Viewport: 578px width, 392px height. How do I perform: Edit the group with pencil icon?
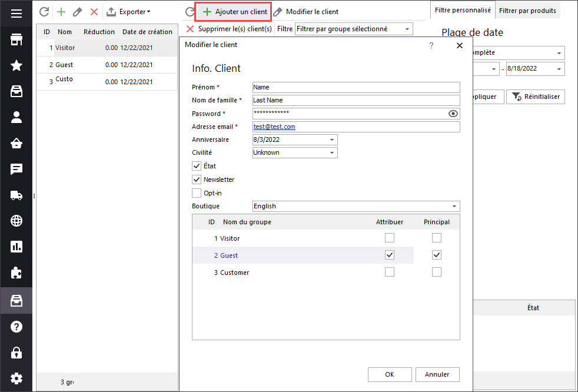click(78, 12)
